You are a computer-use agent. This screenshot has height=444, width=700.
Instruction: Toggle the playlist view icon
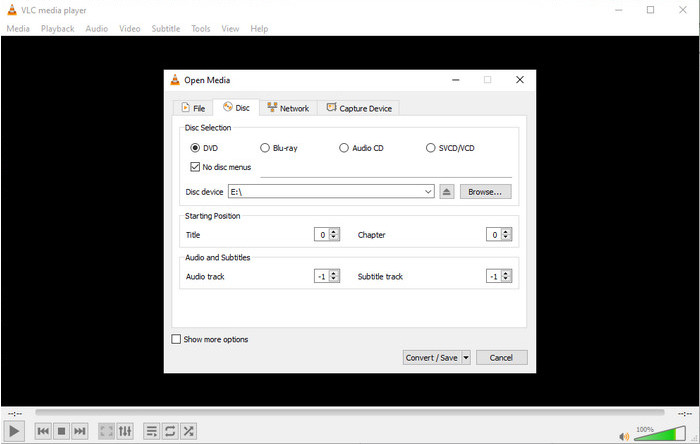click(151, 431)
